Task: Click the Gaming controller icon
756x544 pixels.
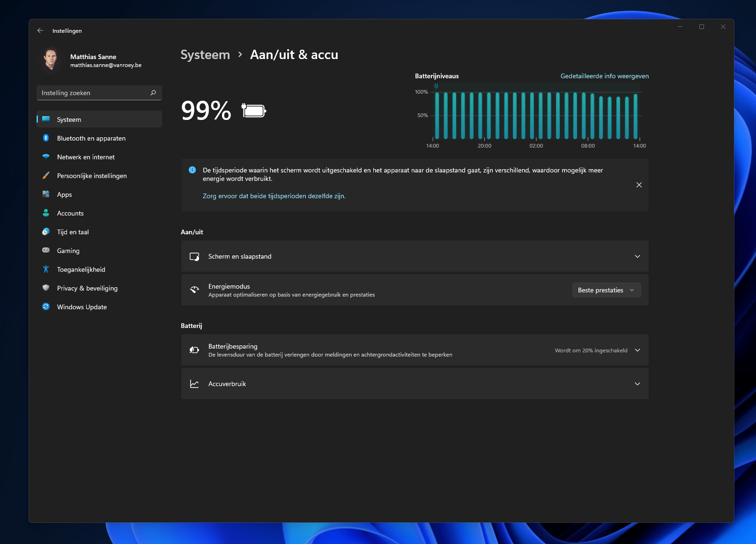Action: click(46, 250)
